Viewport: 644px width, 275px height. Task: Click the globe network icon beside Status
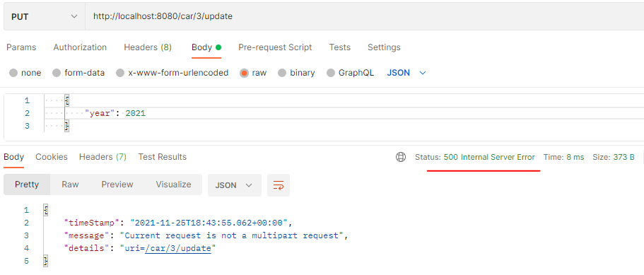tap(400, 157)
